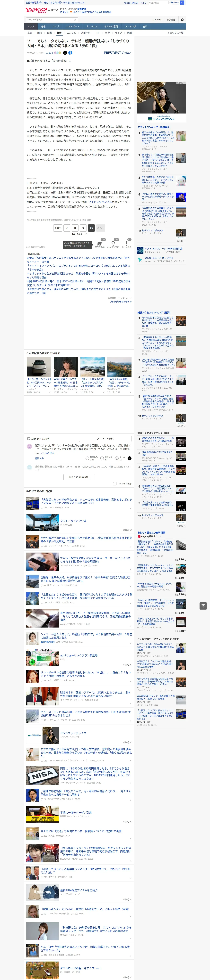Click the keyword search magnifier icon
The width and height of the screenshot is (210, 980).
(x=75, y=19)
